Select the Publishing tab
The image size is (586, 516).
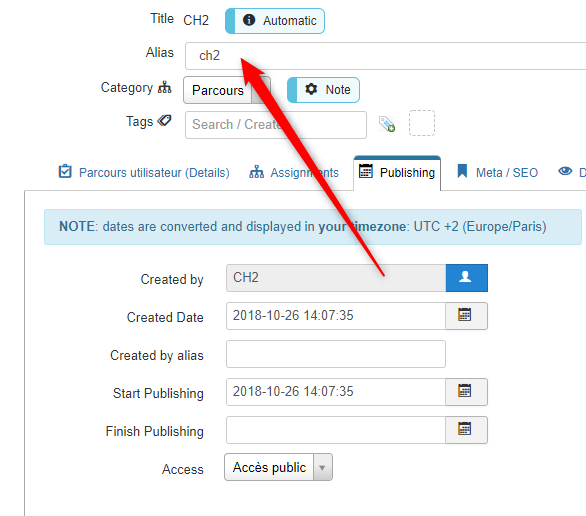(x=397, y=173)
